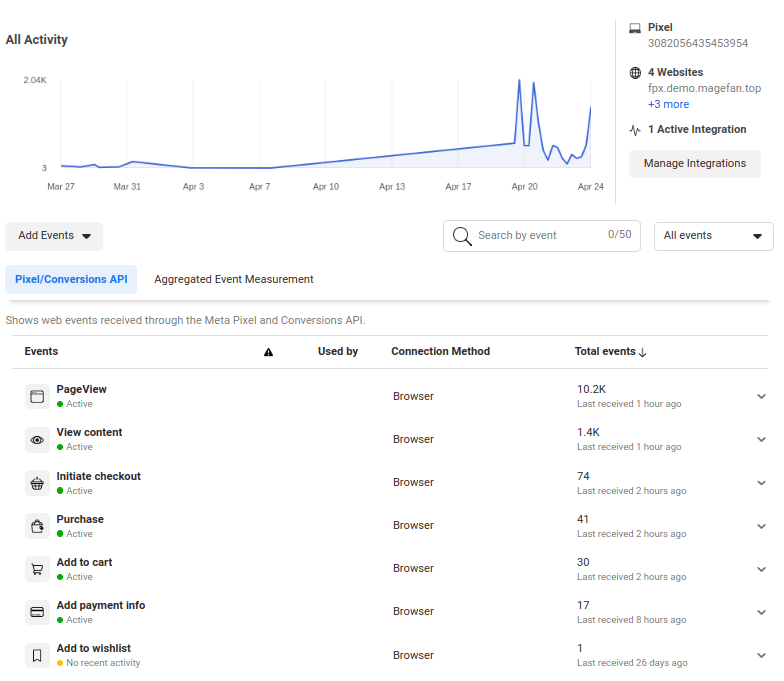Screen dimensions: 784x681
Task: Click 'Last received 8 hours ago' text
Action: pos(632,620)
